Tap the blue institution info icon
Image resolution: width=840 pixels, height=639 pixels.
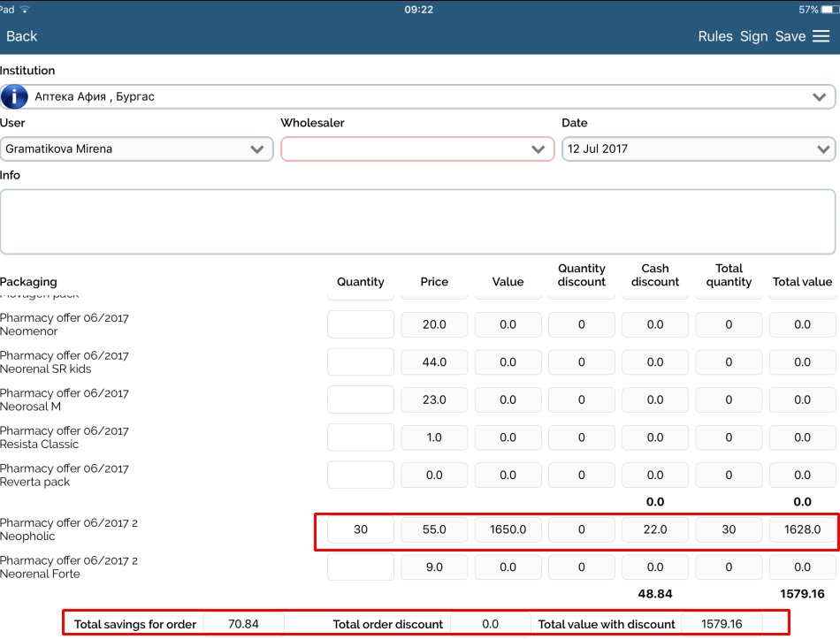[x=14, y=96]
